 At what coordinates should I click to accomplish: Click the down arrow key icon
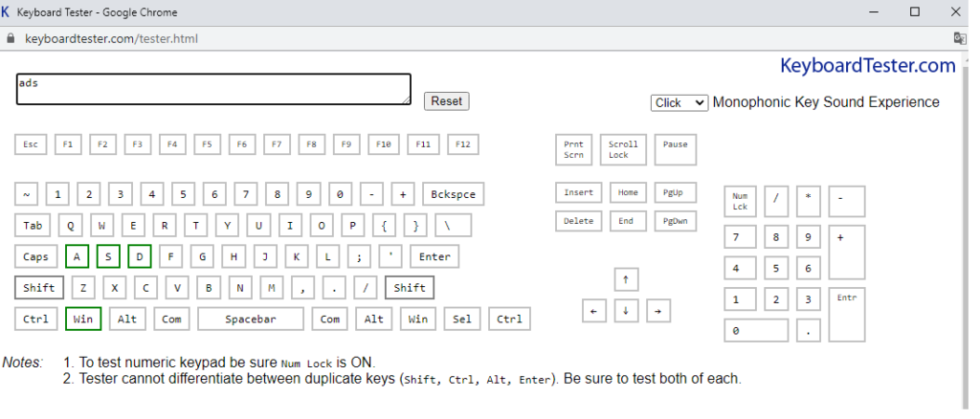[x=625, y=311]
